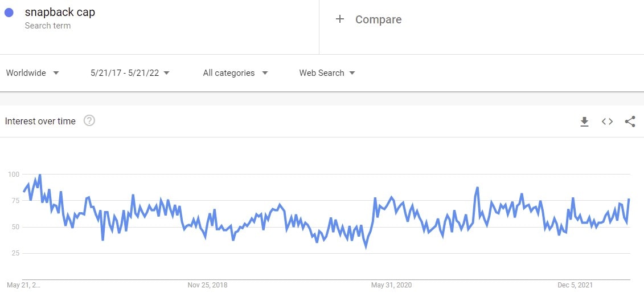
Task: Select the Nov 25, 2018 axis label
Action: click(207, 285)
